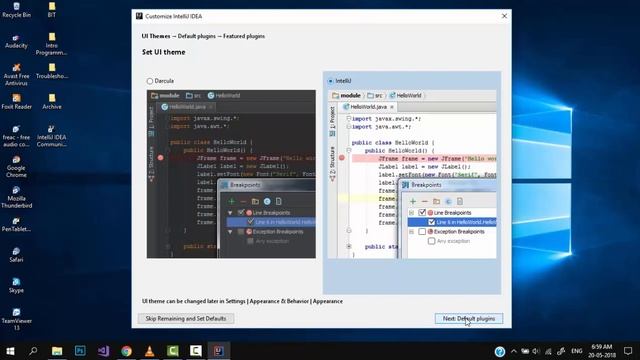Image resolution: width=640 pixels, height=360 pixels.
Task: Open Mozilla Thunderbird desktop shortcut
Action: pos(16,197)
